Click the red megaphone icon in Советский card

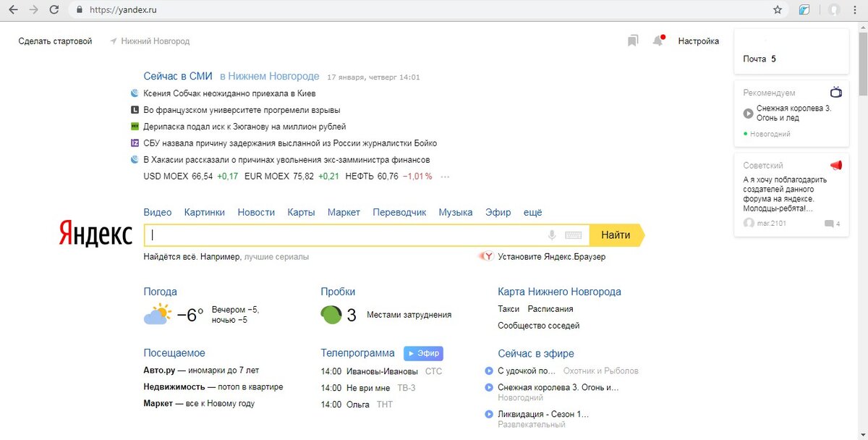(x=836, y=165)
